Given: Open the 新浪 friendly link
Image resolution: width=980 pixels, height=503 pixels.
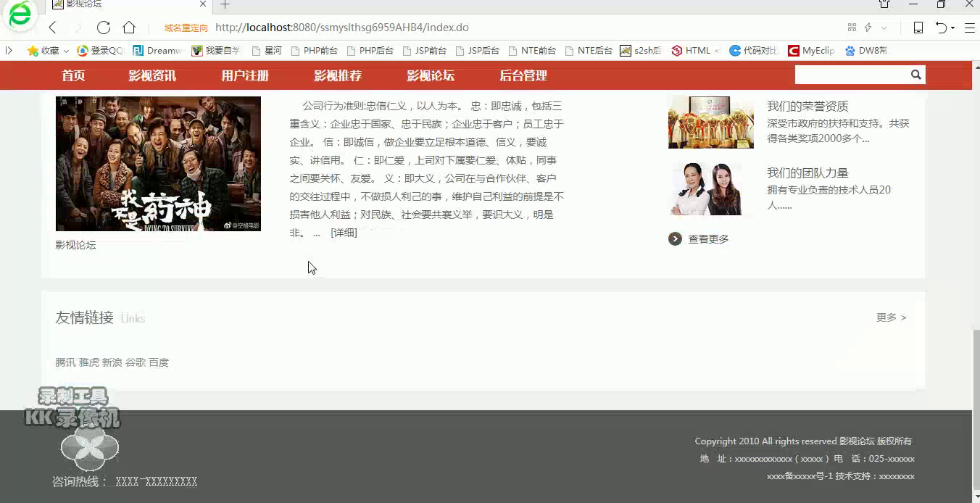Looking at the screenshot, I should (112, 362).
